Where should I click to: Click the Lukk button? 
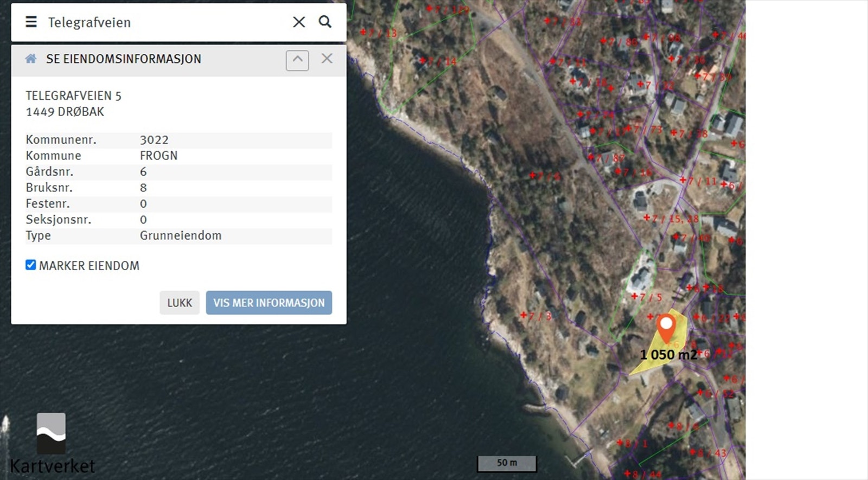(180, 303)
